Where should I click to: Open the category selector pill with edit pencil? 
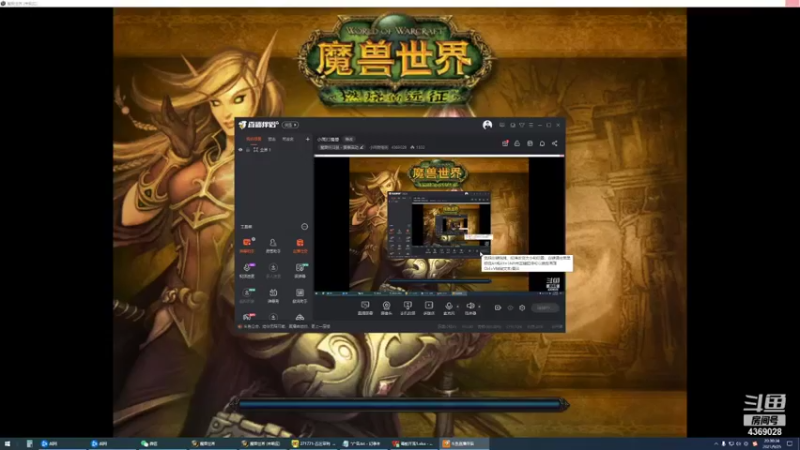click(x=342, y=147)
